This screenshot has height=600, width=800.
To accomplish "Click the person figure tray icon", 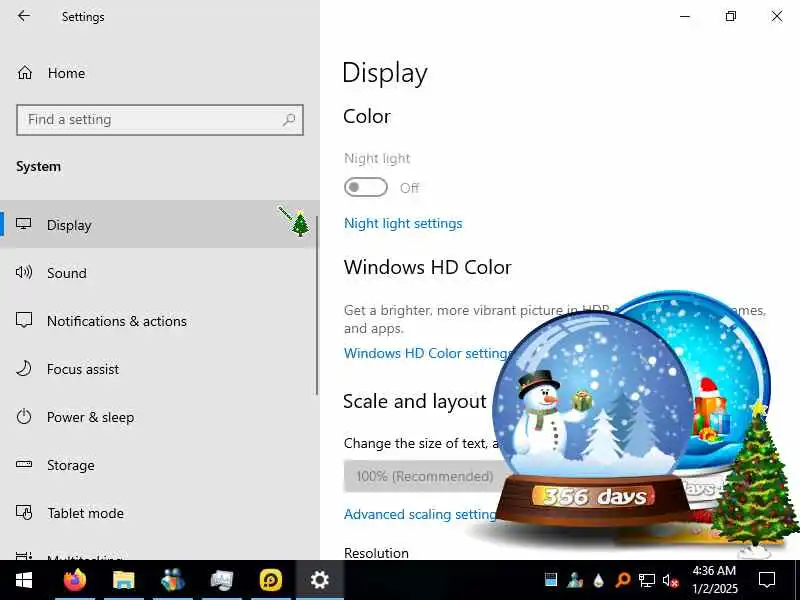I will [574, 580].
